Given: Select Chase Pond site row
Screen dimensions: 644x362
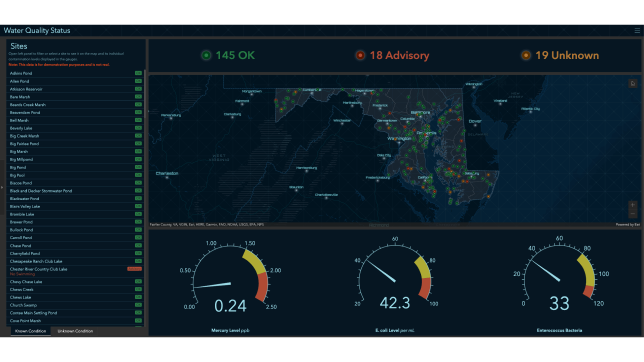Looking at the screenshot, I should (x=76, y=245).
